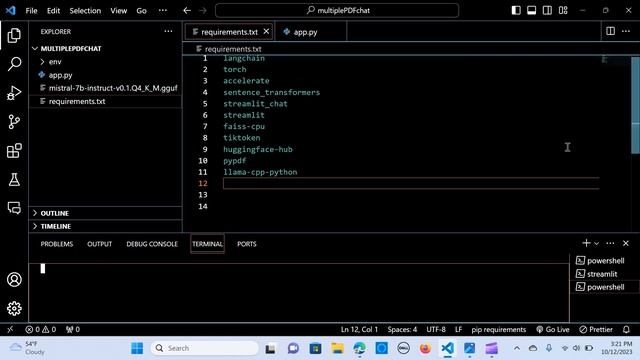
Task: Open the Edit menu
Action: [53, 11]
